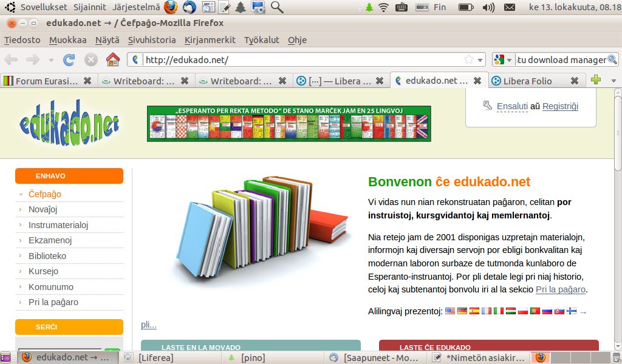622x364 pixels.
Task: Open the Kirjanmerkit menu
Action: point(210,40)
